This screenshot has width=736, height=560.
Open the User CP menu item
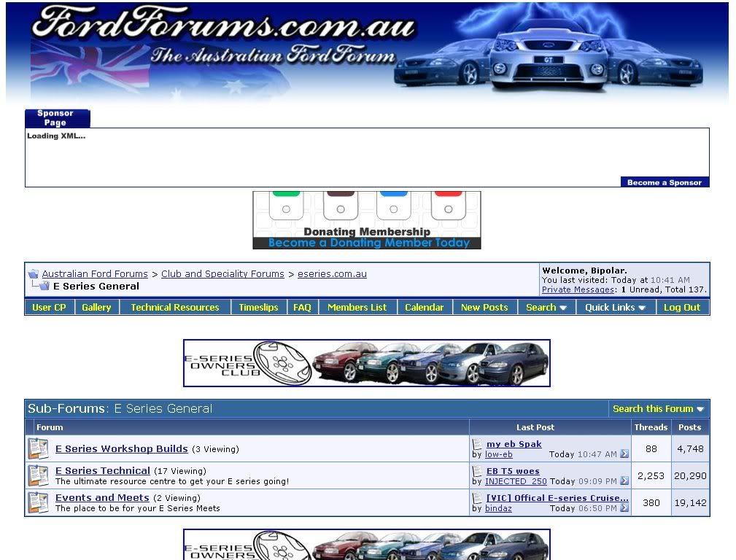[x=50, y=308]
